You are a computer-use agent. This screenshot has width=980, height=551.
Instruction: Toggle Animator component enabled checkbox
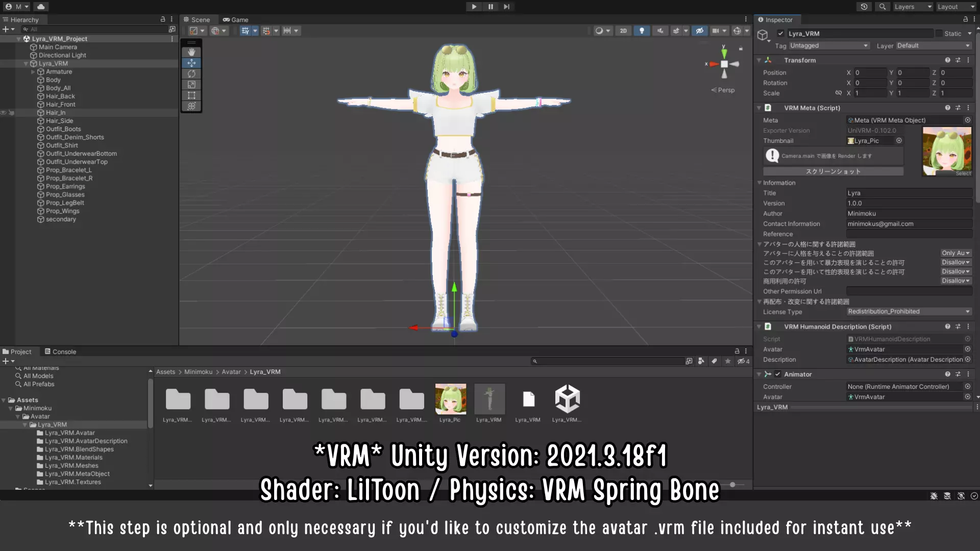(x=777, y=374)
